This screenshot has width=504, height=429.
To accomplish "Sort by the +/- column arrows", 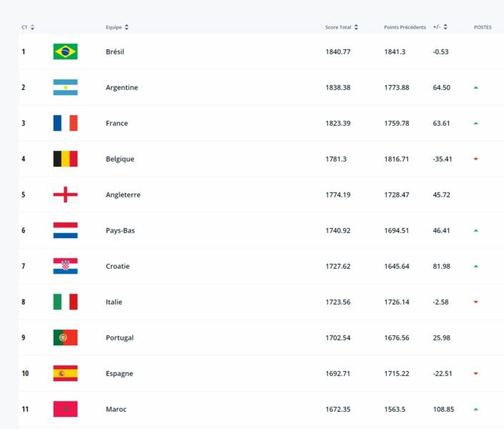I will tap(445, 27).
